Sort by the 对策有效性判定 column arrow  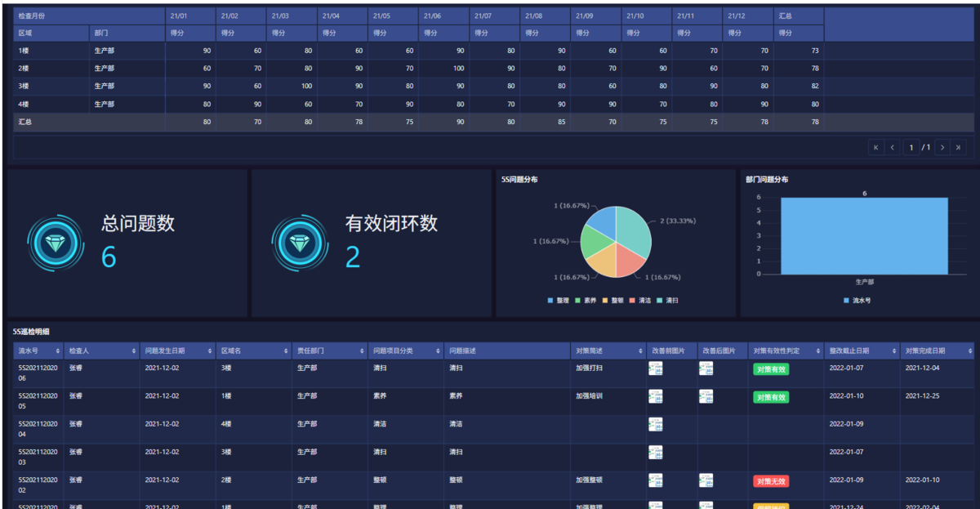[817, 350]
